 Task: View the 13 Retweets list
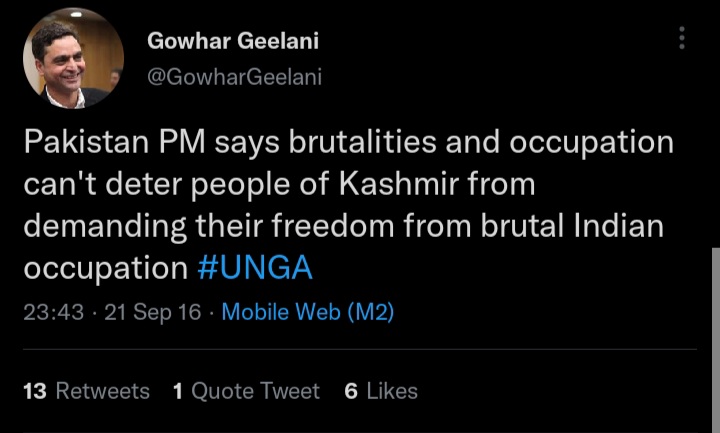(x=86, y=391)
